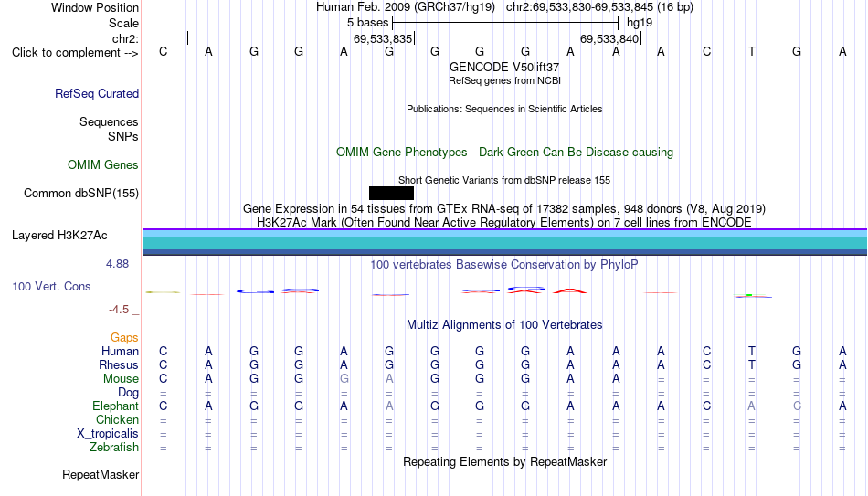This screenshot has height=496, width=868.
Task: Open the OMIM Genes track label
Action: tap(103, 165)
